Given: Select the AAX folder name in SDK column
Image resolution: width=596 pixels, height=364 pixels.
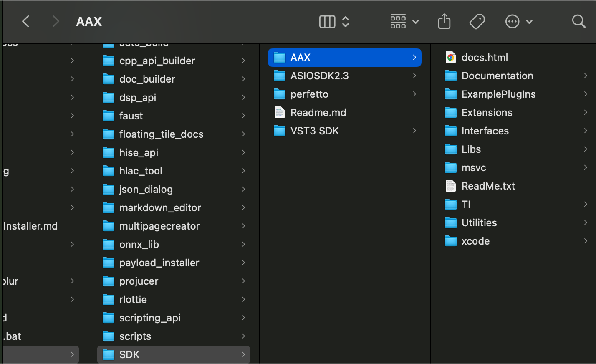Looking at the screenshot, I should coord(301,58).
